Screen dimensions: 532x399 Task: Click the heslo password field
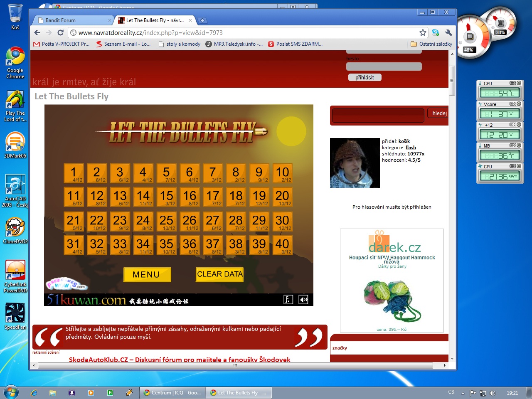coord(384,66)
